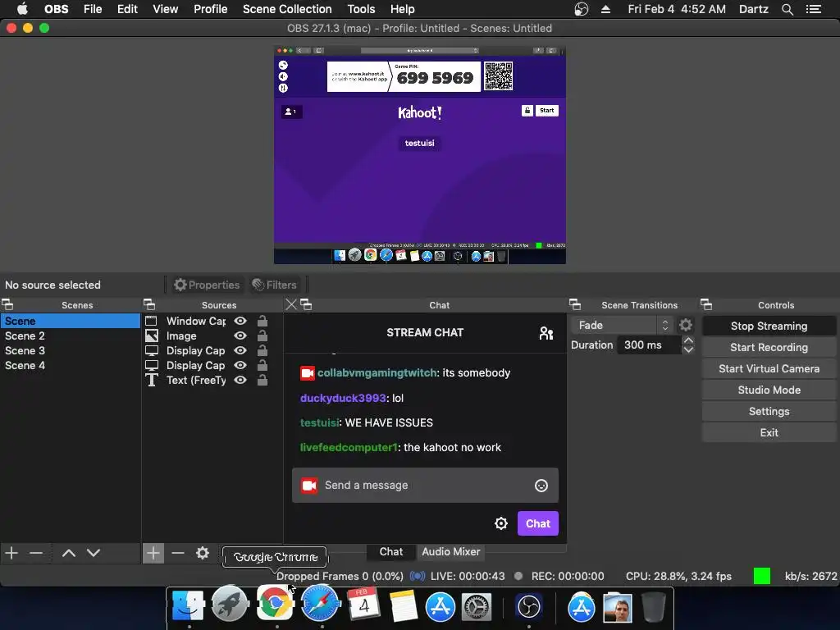Pop out the Sources dock panel

(149, 305)
